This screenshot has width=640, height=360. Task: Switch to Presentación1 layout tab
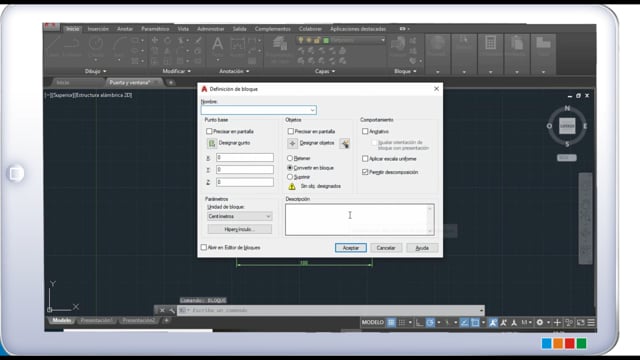(x=96, y=320)
